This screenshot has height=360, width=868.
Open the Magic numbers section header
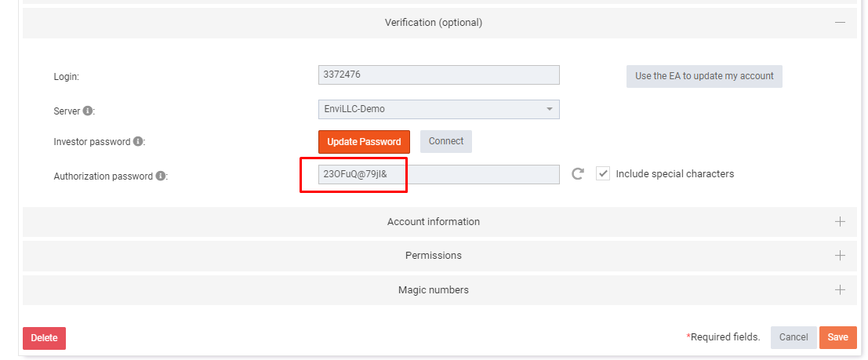(434, 290)
